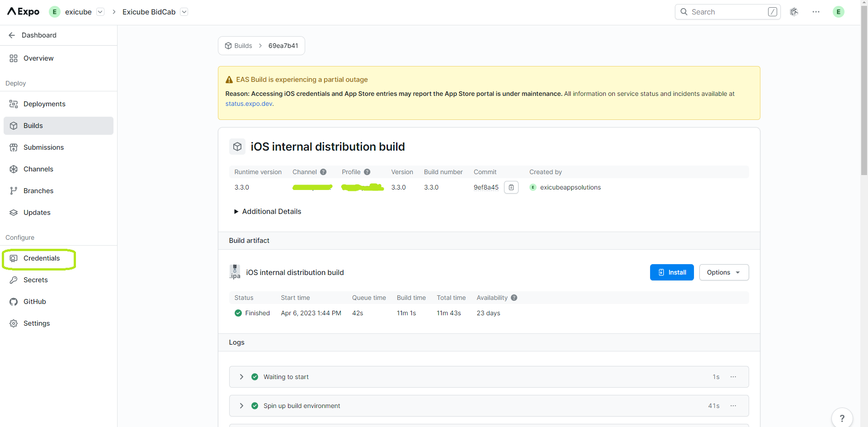Open the Options dropdown
868x427 pixels.
pos(723,272)
